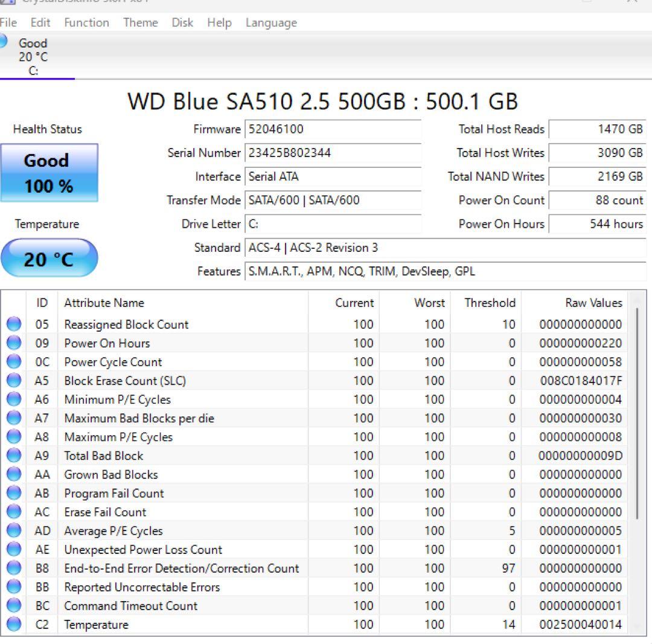Screen dimensions: 652x644
Task: Click the 20 °C temperature indicator
Action: 49,257
